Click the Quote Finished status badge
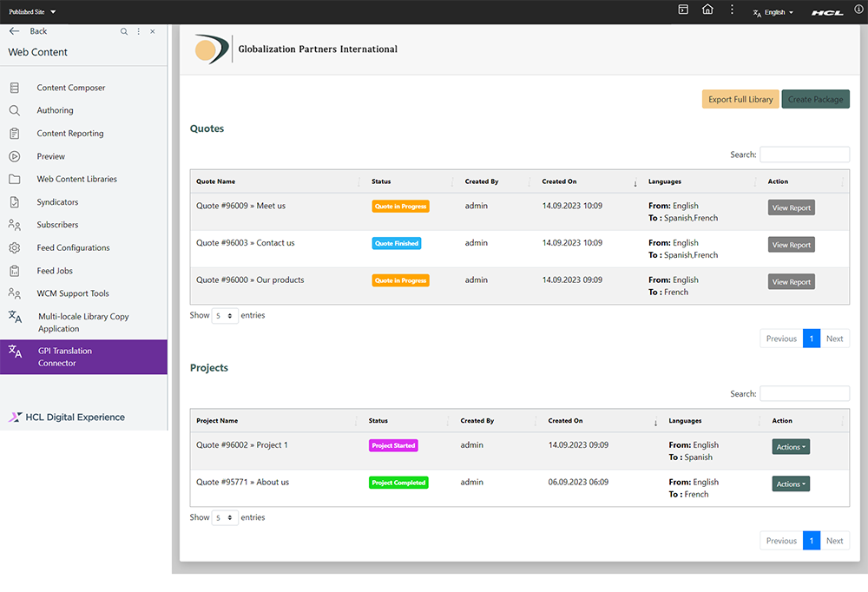Image resolution: width=868 pixels, height=592 pixels. [x=397, y=243]
